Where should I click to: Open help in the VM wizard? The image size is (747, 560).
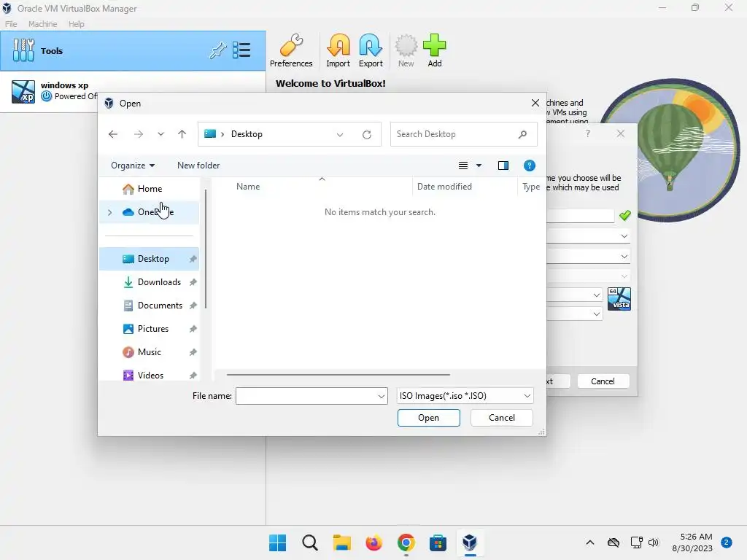click(588, 134)
